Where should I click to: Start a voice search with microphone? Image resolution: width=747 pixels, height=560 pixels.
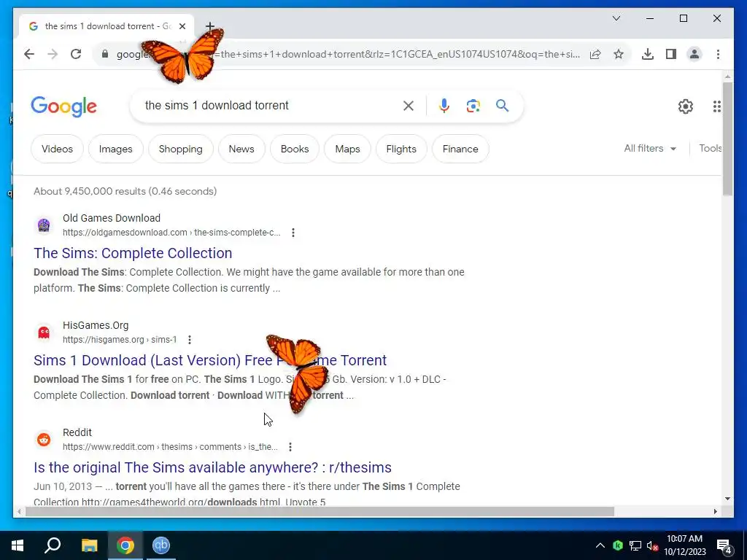tap(444, 106)
